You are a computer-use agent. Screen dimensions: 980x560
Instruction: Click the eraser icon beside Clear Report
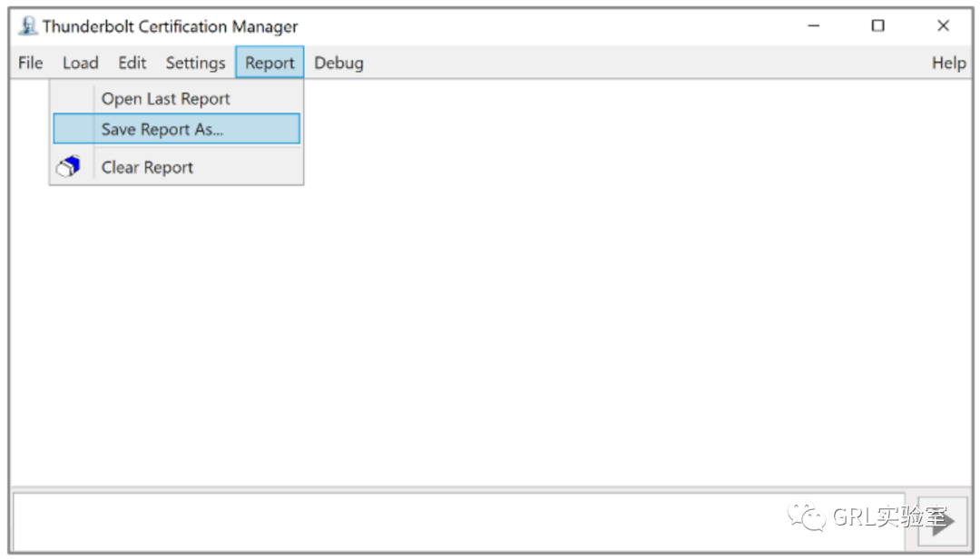tap(69, 167)
